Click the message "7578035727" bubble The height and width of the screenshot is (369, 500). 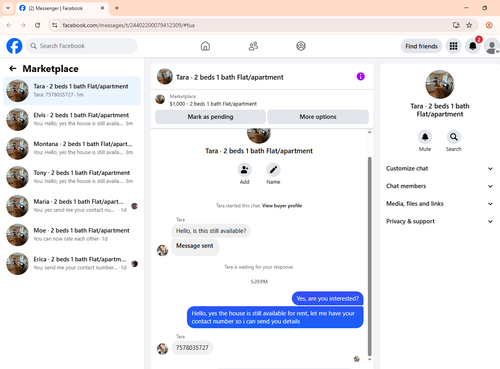pyautogui.click(x=192, y=348)
